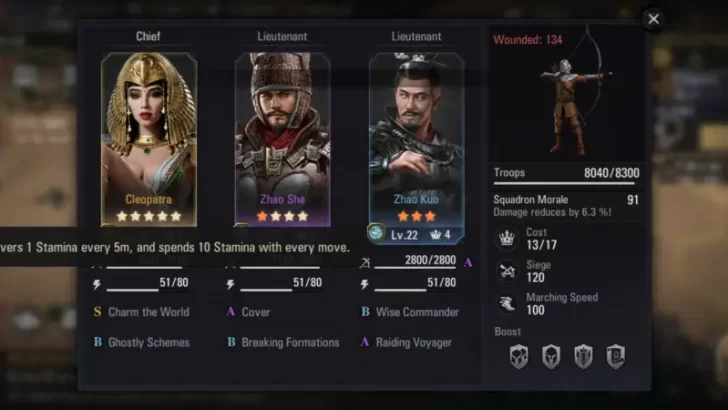Tap the Troops 8040/8300 progress bar
Viewport: 728px width, 410px height.
click(566, 183)
